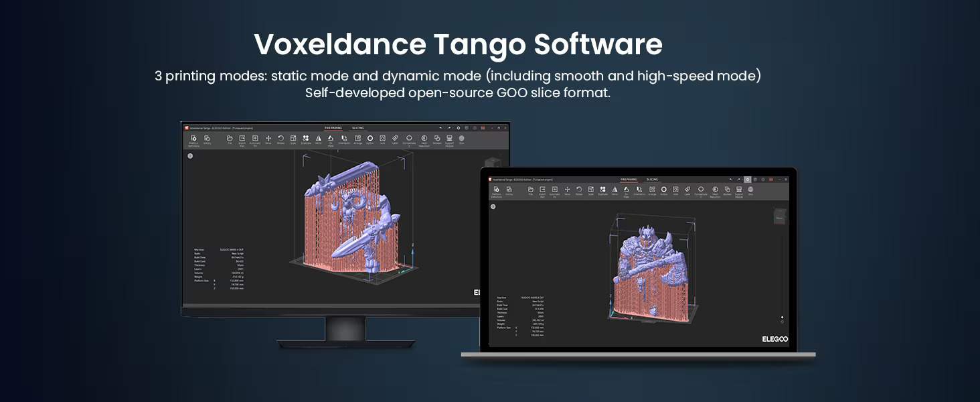Click the round panel toggle on laptop viewport
The width and height of the screenshot is (980, 402).
tap(493, 206)
